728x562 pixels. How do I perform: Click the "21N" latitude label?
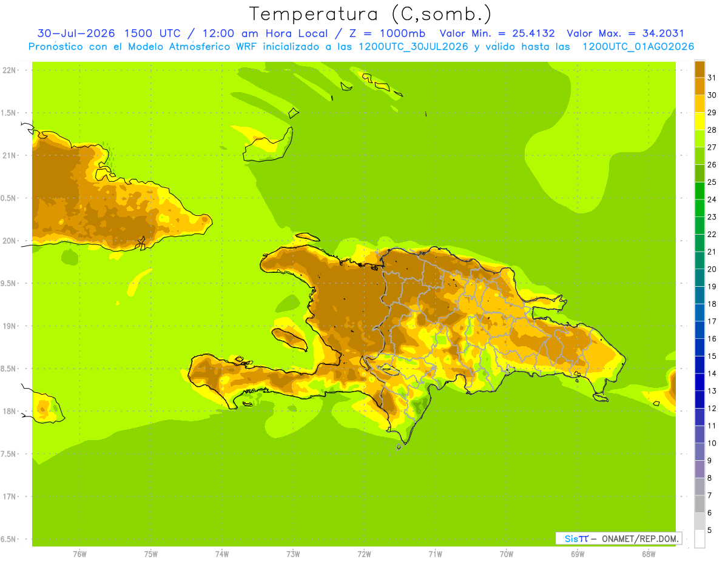[10, 155]
